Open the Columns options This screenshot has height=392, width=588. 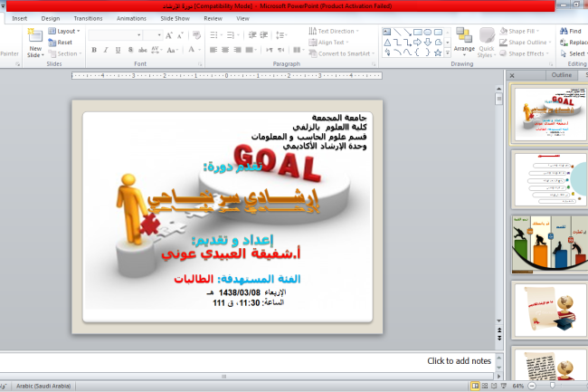point(299,50)
